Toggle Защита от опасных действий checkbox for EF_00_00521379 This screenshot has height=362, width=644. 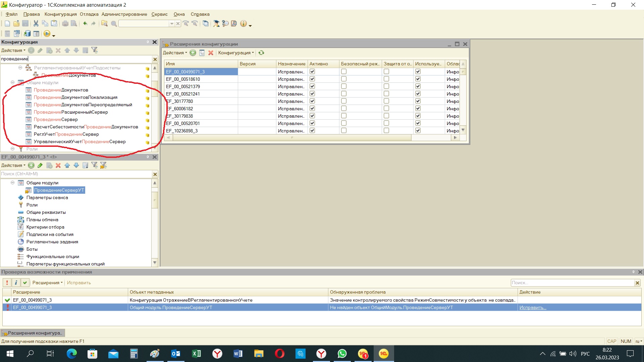[386, 86]
